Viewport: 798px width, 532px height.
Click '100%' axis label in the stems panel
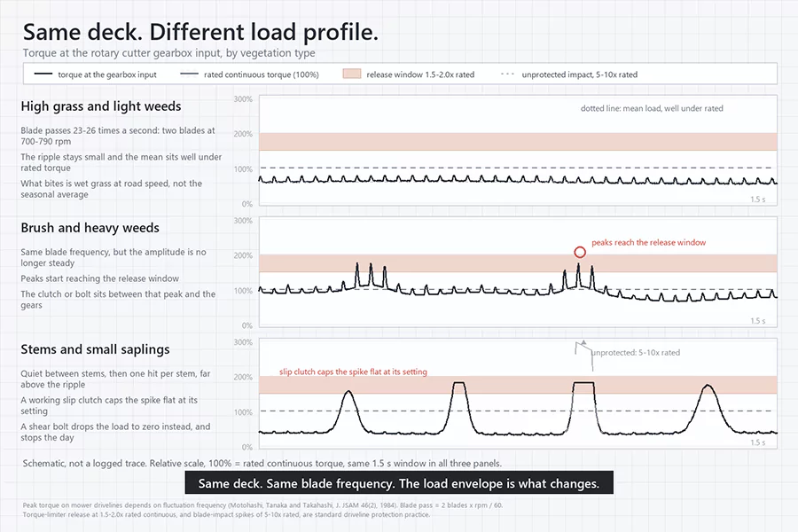(243, 412)
